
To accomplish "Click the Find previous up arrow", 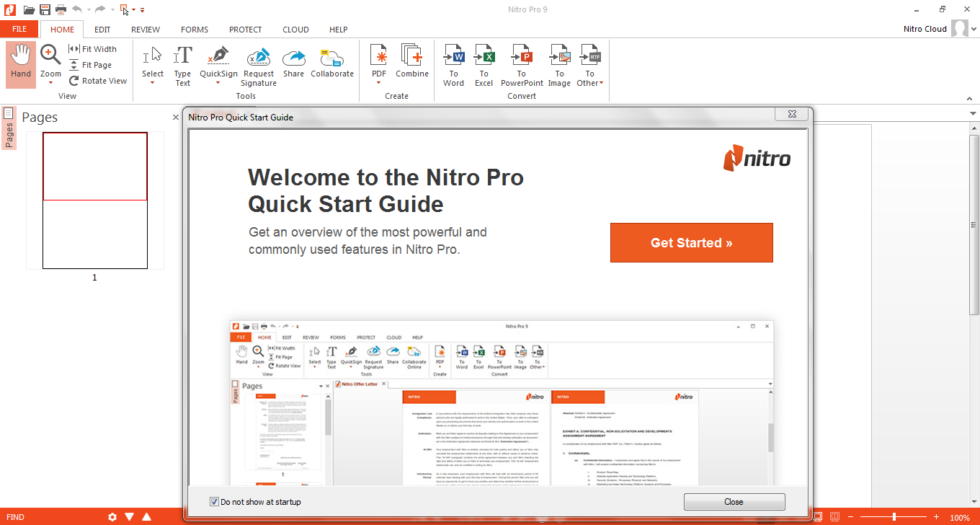I will click(x=147, y=517).
